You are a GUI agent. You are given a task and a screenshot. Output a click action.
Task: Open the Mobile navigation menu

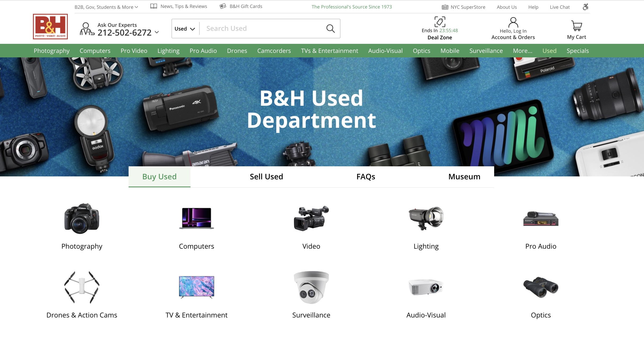tap(450, 51)
